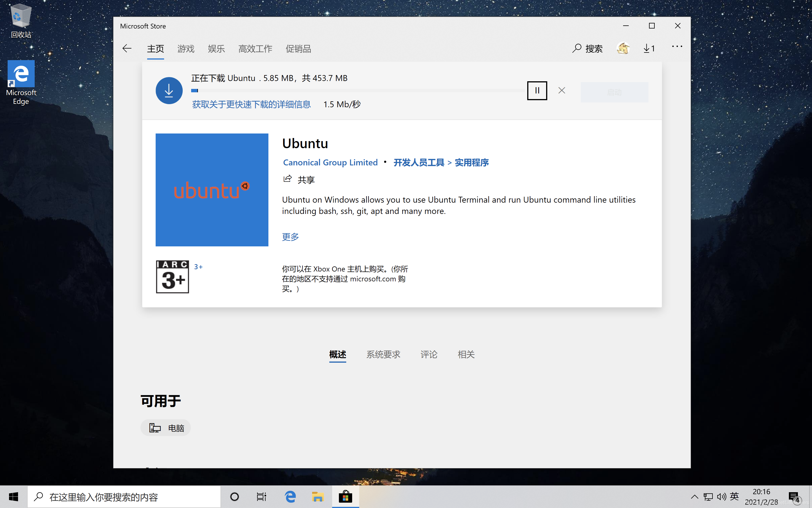
Task: Open the 主页 tab
Action: click(155, 49)
